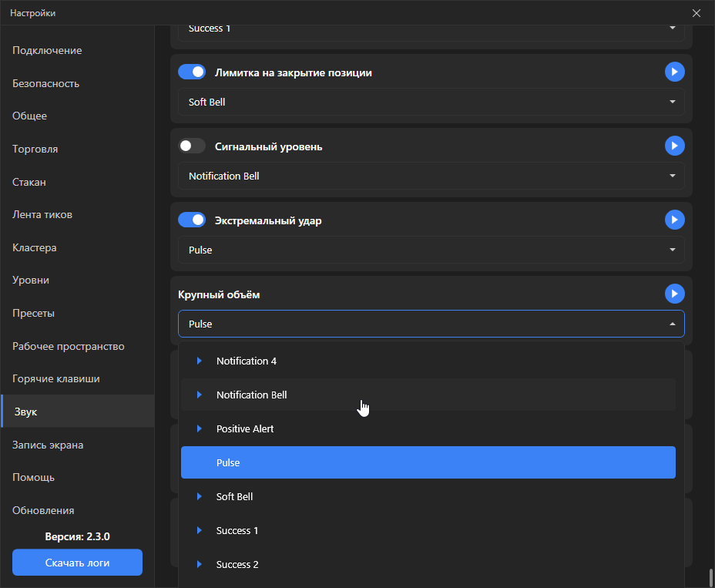Image resolution: width=715 pixels, height=588 pixels.
Task: Select Success 1 from the dropdown list
Action: tap(428, 530)
